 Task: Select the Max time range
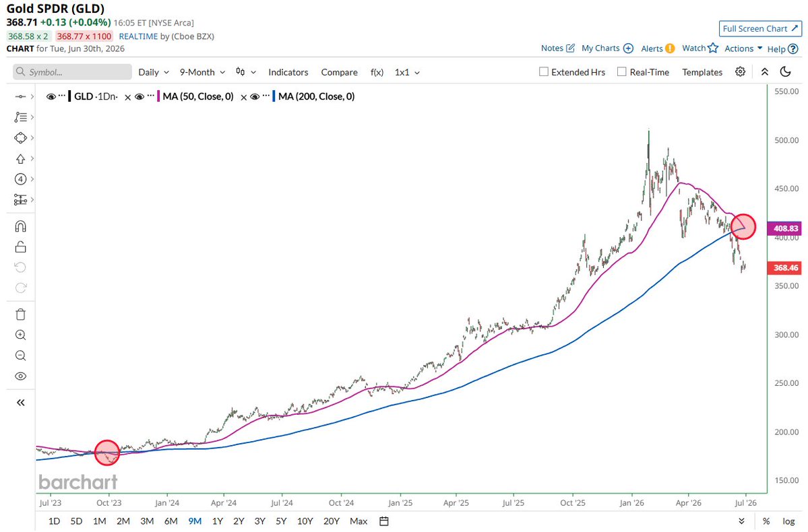pos(359,521)
